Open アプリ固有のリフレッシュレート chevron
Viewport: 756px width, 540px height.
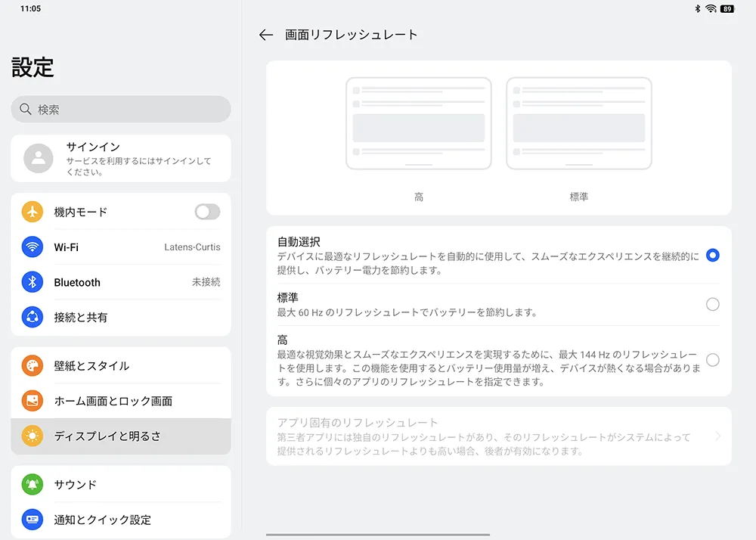718,436
